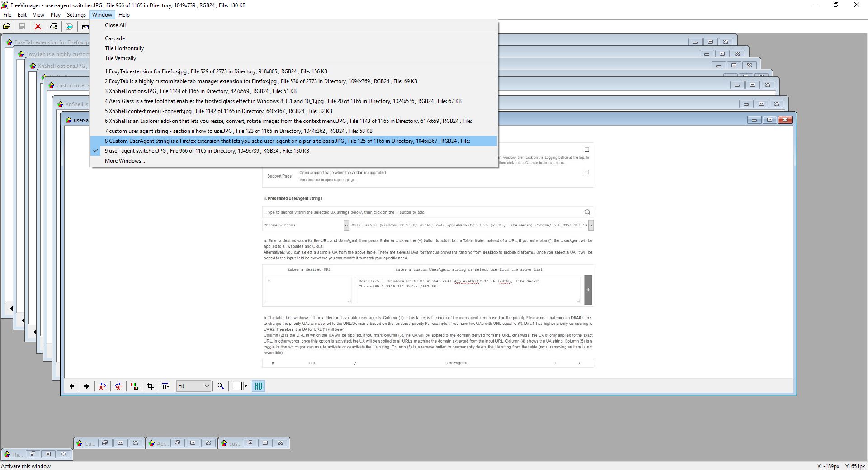The width and height of the screenshot is (868, 470).
Task: Click Support Page checkbox in the image
Action: click(x=587, y=172)
